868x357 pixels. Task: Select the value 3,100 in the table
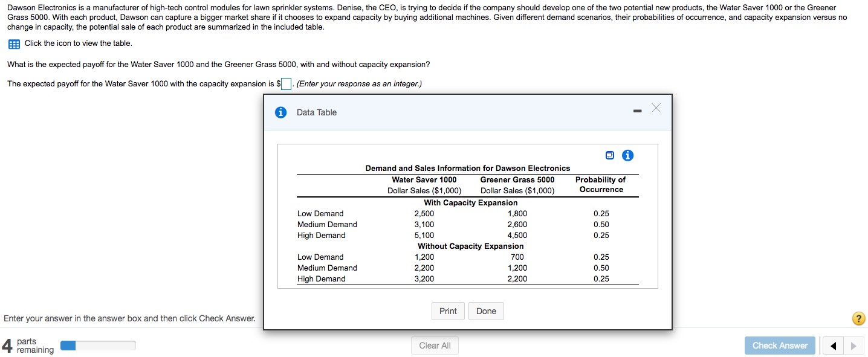(424, 224)
